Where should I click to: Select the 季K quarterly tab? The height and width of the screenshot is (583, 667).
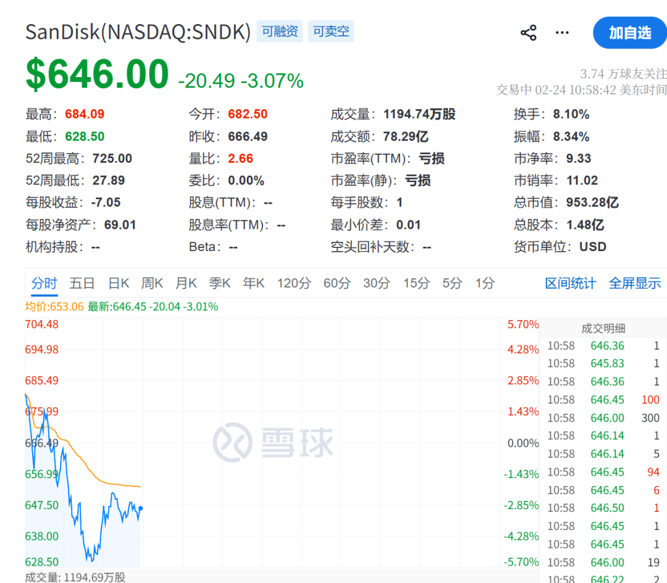click(220, 283)
